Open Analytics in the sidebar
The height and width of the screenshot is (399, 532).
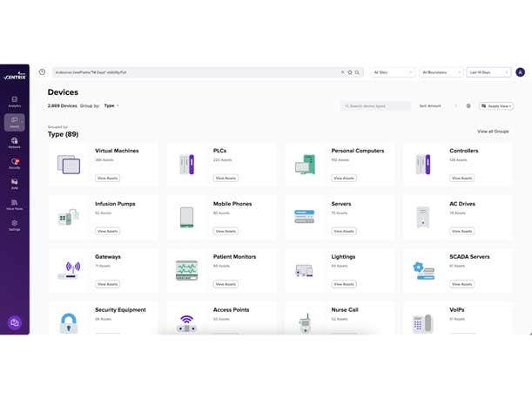[14, 101]
